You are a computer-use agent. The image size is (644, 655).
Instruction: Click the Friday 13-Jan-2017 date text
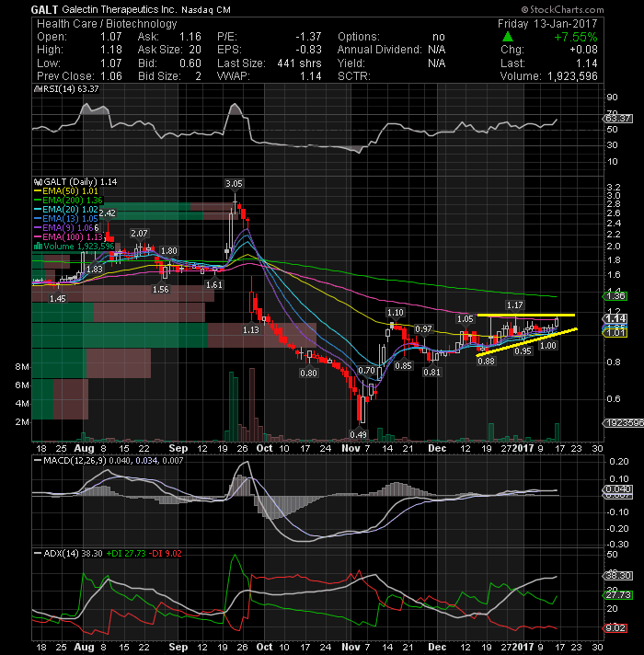tap(547, 24)
